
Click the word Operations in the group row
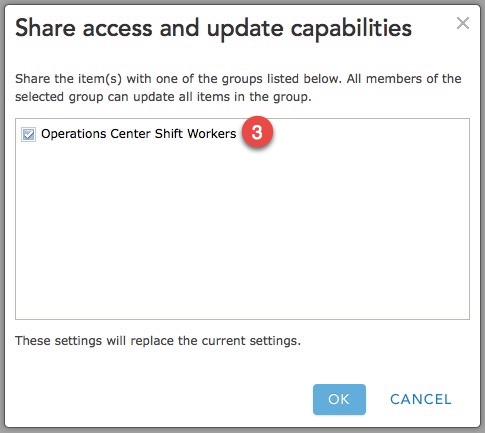[x=74, y=134]
